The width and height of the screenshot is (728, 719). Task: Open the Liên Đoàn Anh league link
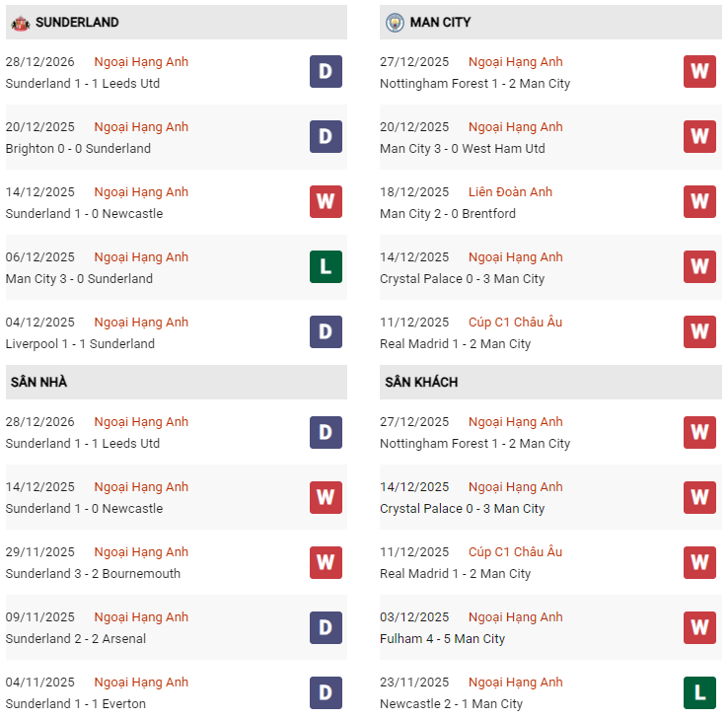(x=510, y=192)
